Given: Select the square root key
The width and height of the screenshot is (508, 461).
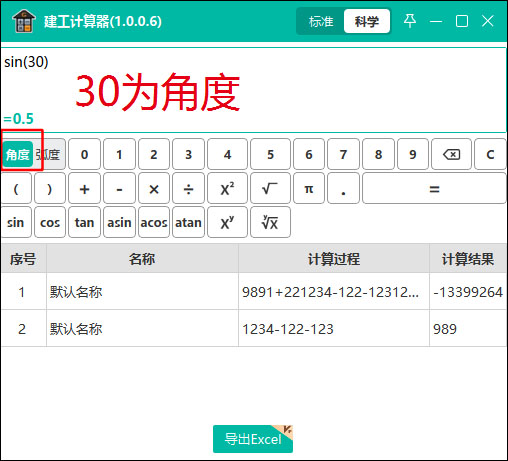Looking at the screenshot, I should click(x=270, y=189).
